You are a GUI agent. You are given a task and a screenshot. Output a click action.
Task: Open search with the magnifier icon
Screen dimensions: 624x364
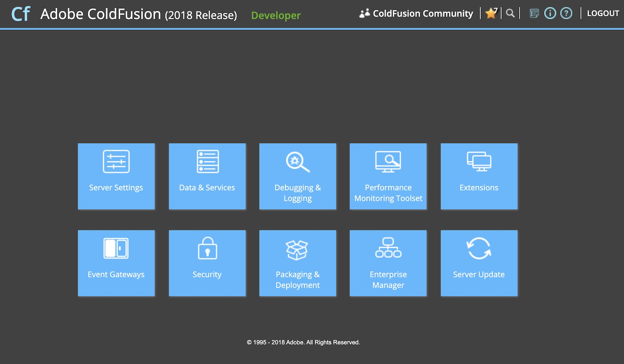pyautogui.click(x=510, y=13)
